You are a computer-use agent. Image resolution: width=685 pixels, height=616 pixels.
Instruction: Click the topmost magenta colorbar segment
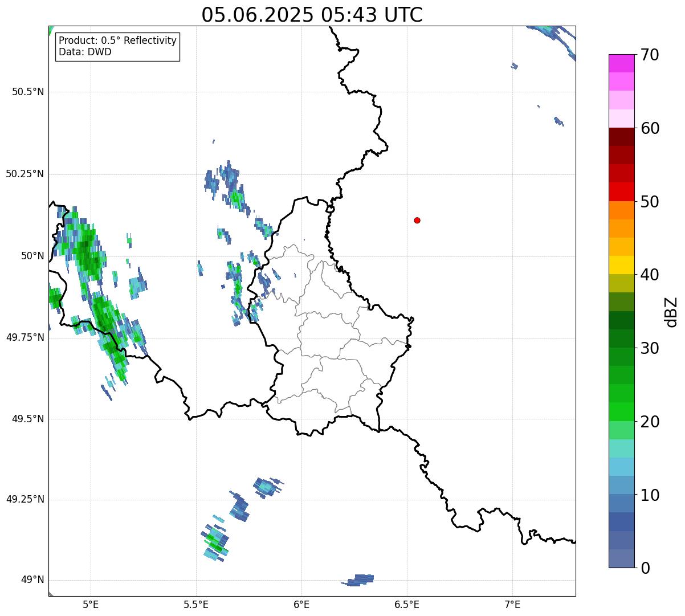coord(621,63)
